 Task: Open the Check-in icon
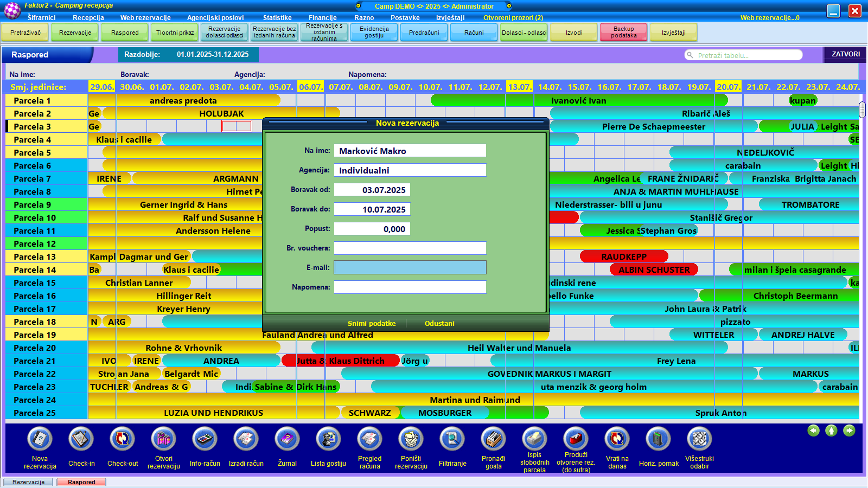(81, 439)
